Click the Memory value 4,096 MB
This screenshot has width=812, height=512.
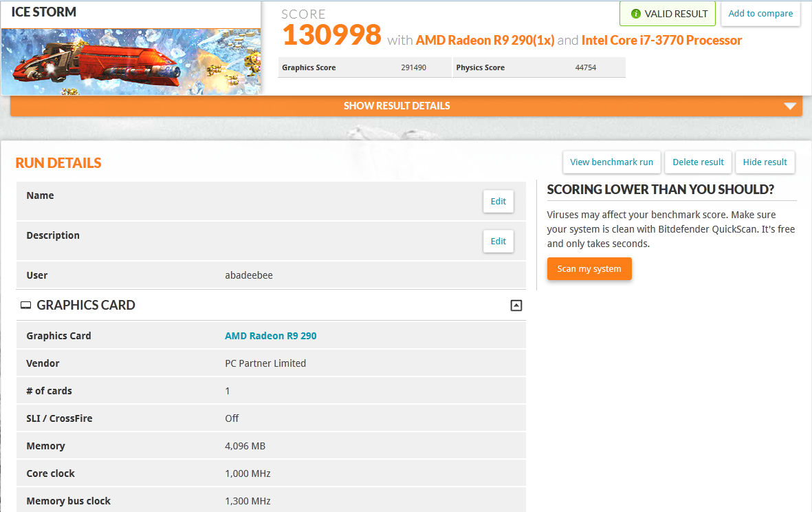[245, 446]
